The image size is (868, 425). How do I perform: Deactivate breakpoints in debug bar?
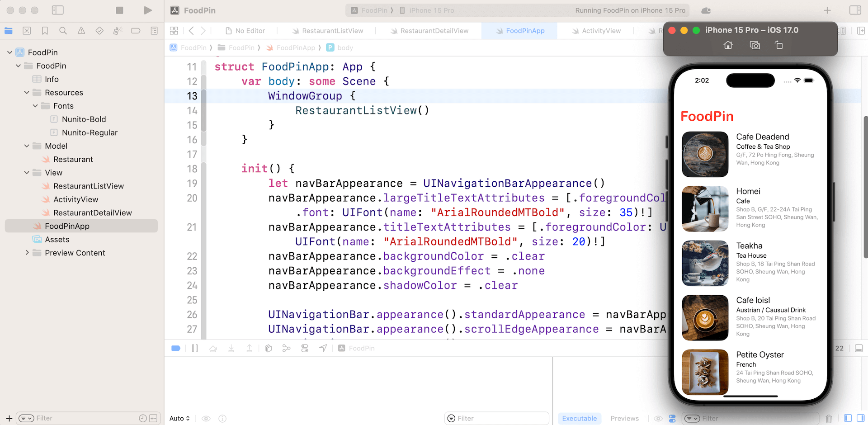pyautogui.click(x=176, y=348)
